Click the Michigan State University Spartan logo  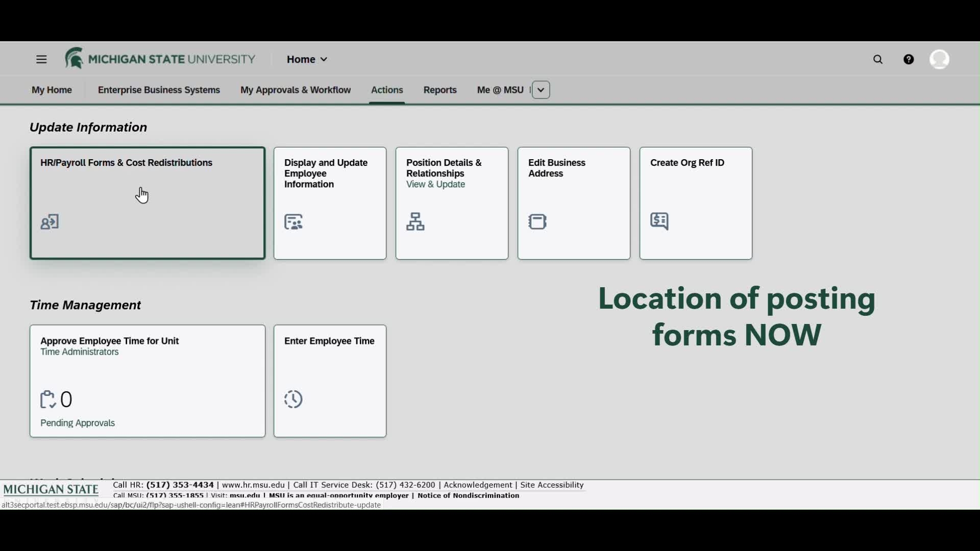(160, 59)
